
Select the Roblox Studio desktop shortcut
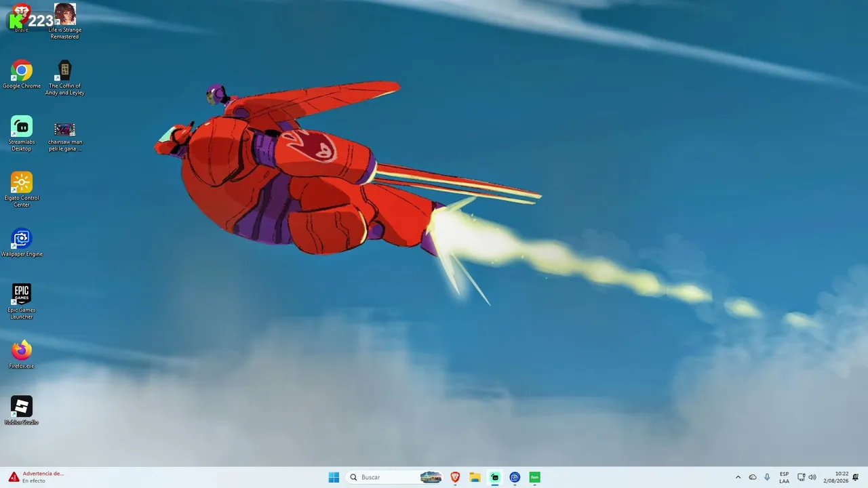(22, 411)
